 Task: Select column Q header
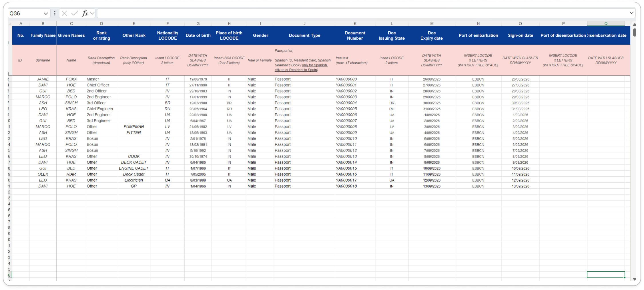tap(606, 23)
